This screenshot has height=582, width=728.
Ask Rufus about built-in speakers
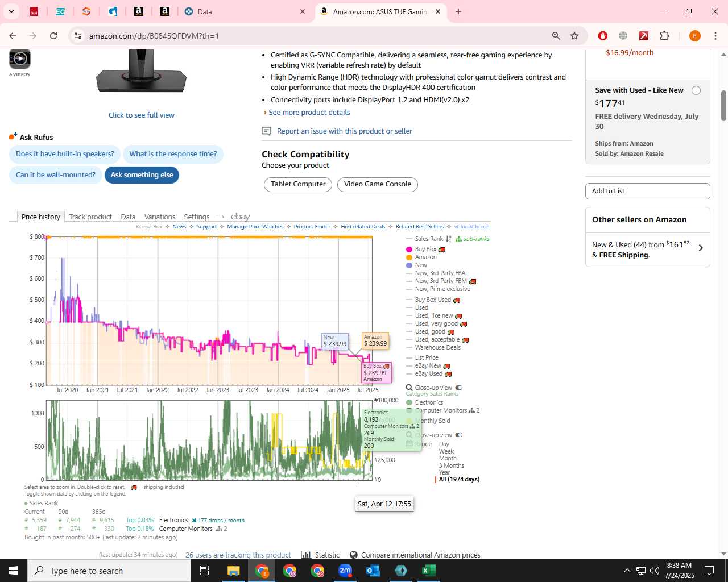click(x=65, y=154)
